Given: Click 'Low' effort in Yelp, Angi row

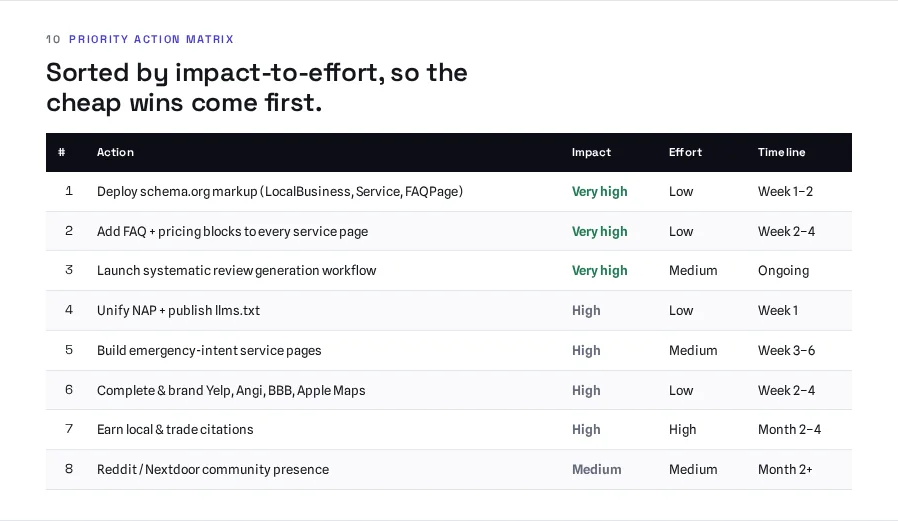Looking at the screenshot, I should tap(681, 390).
